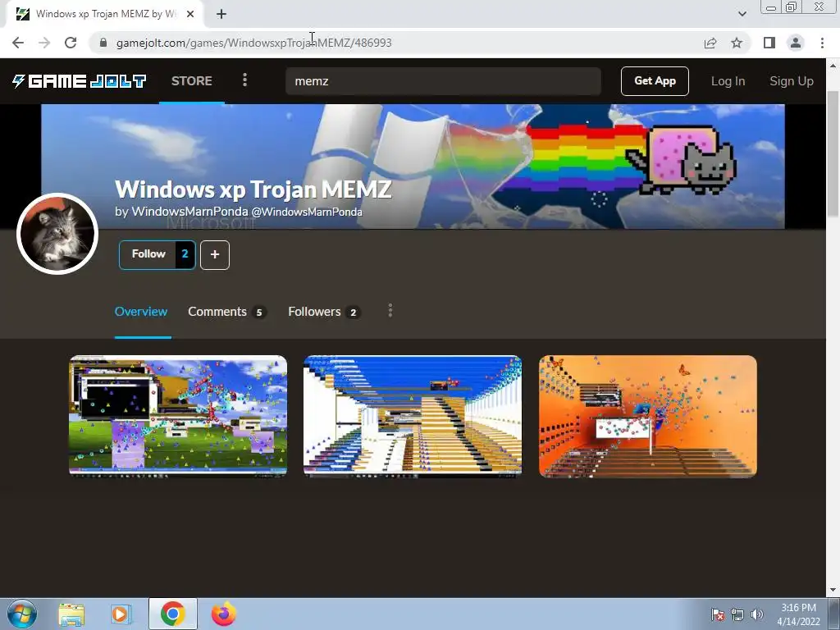Bookmark this page with the star
Image resolution: width=840 pixels, height=630 pixels.
pyautogui.click(x=737, y=43)
